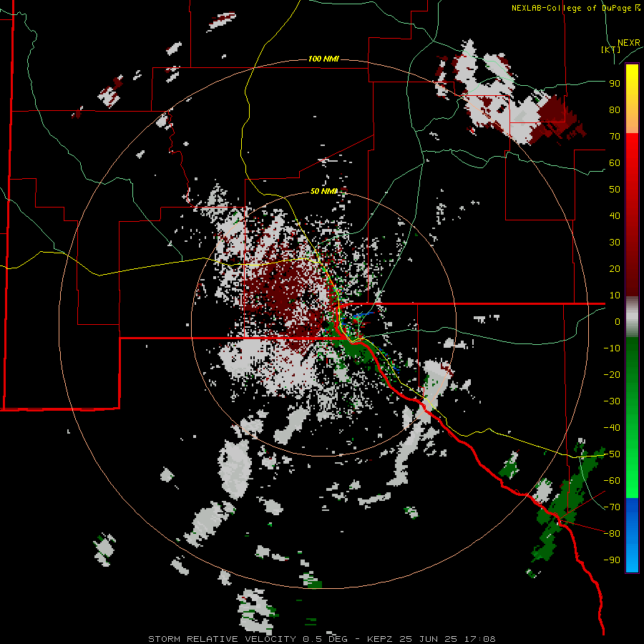Screen dimensions: 644x644
Task: Click the positive "90" scale value
Action: 615,84
